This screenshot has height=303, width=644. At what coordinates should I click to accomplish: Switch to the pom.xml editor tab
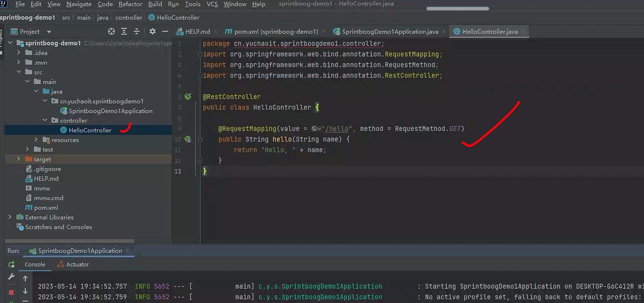276,31
